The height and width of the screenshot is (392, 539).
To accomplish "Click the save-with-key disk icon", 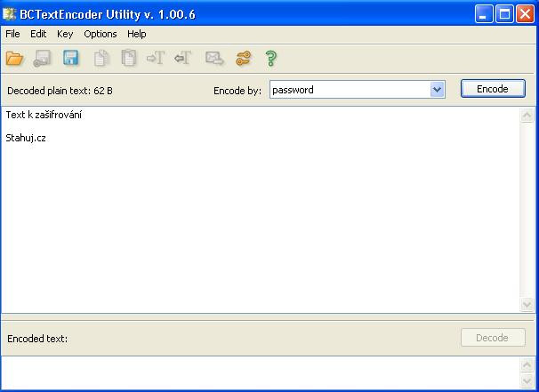I will click(x=42, y=58).
